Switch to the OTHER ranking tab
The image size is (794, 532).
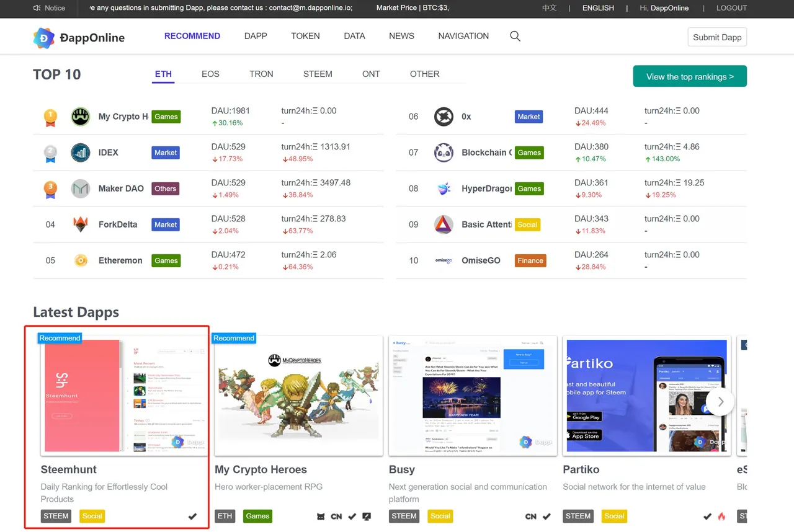[x=424, y=74]
